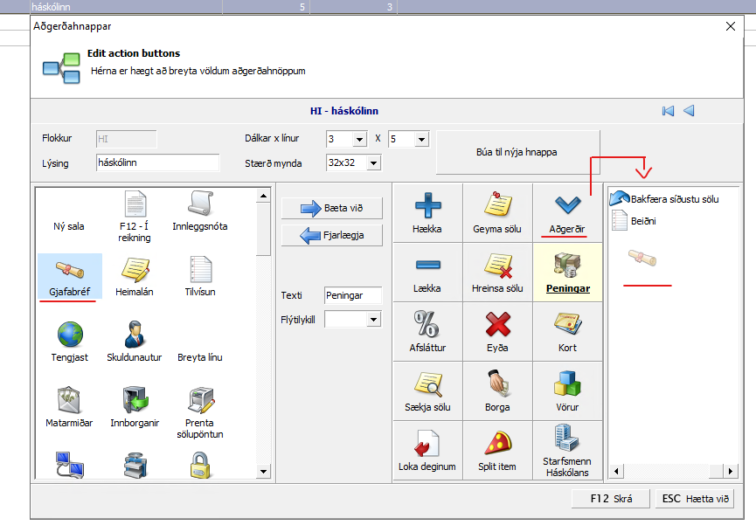Click the Split item pizza icon

[x=497, y=448]
